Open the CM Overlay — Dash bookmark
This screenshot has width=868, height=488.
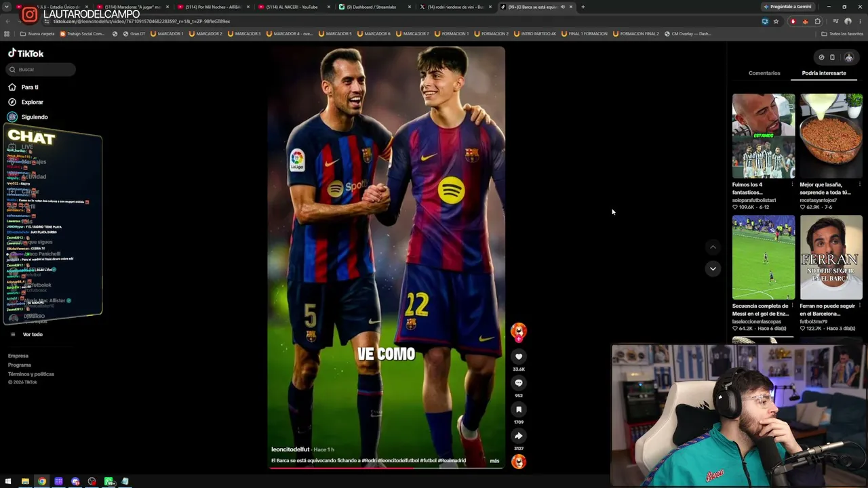(x=688, y=34)
